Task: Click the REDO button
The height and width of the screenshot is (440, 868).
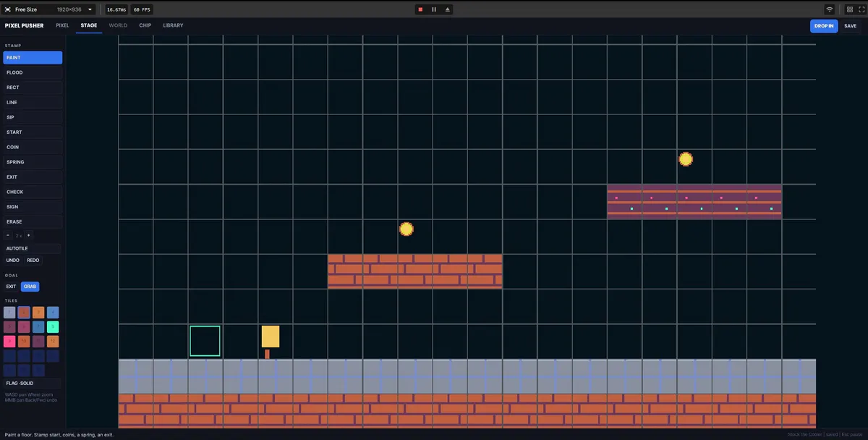Action: (33, 260)
